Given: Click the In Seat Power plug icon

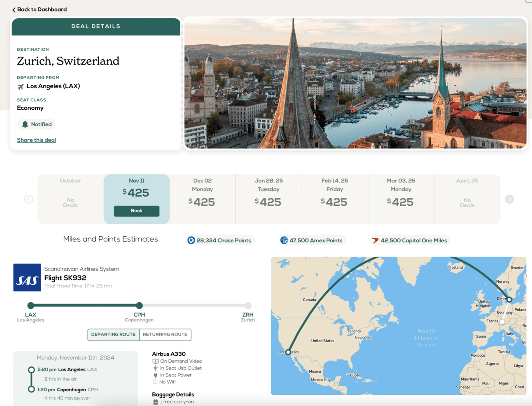Looking at the screenshot, I should pos(155,375).
